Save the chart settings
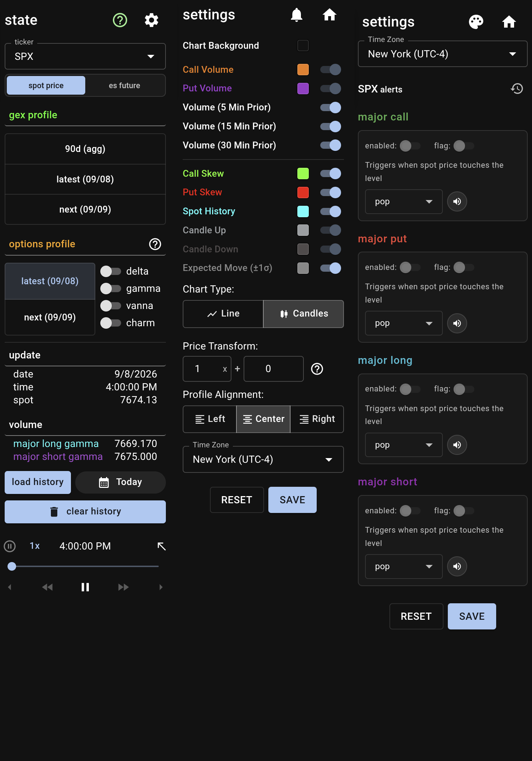Image resolution: width=532 pixels, height=761 pixels. click(x=292, y=500)
